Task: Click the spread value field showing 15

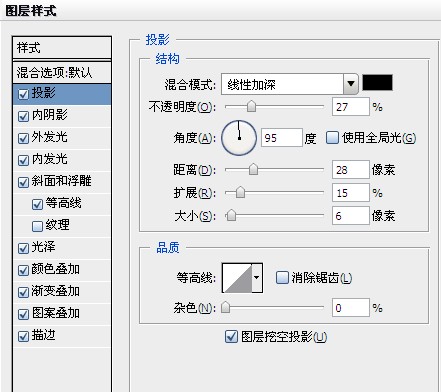Action: (351, 193)
